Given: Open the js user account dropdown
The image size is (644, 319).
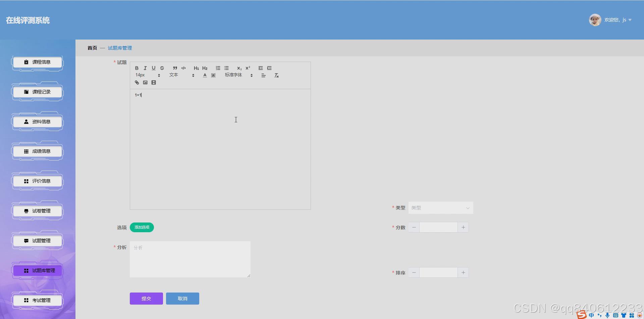Looking at the screenshot, I should [x=618, y=20].
